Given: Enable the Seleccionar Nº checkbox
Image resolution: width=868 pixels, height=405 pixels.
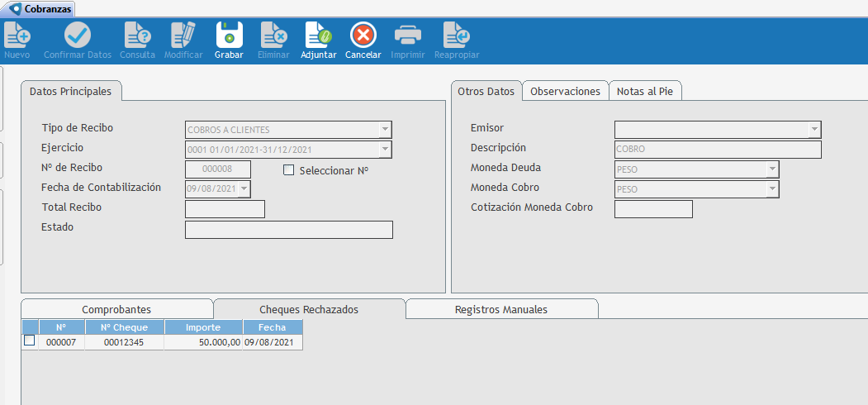Looking at the screenshot, I should click(x=289, y=170).
